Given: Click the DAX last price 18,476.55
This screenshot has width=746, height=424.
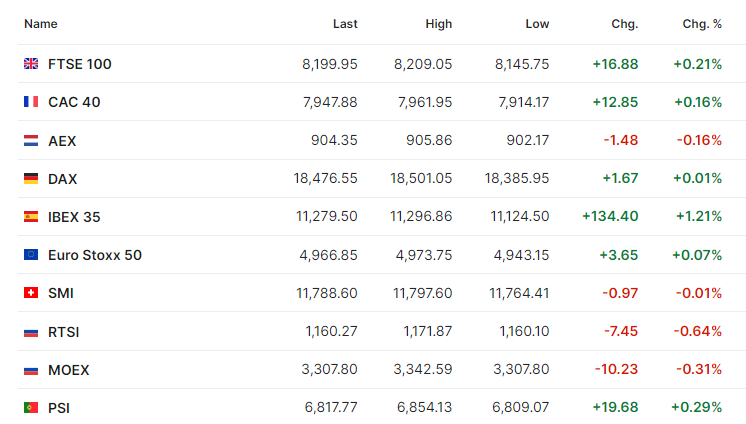Looking at the screenshot, I should pos(325,178).
